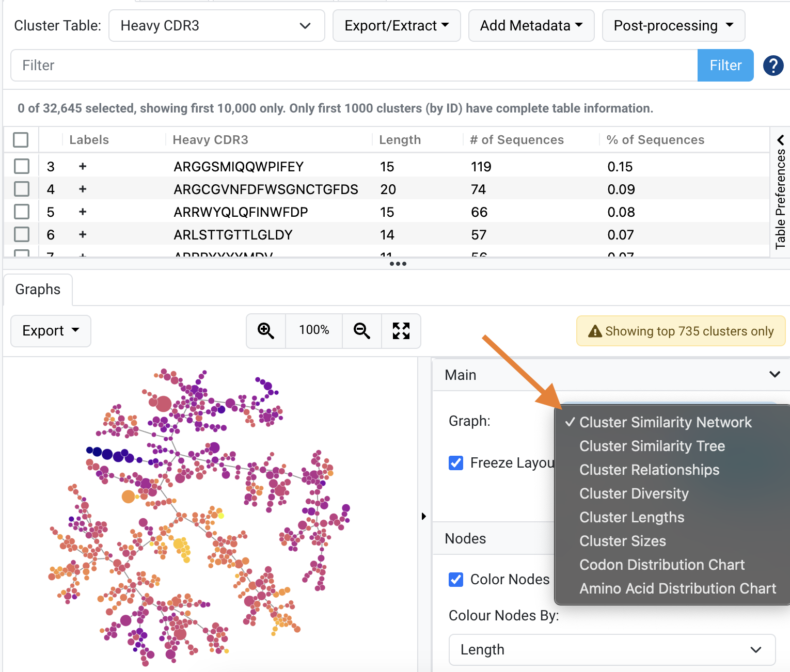
Task: Check the box for cluster row 4
Action: pos(22,189)
